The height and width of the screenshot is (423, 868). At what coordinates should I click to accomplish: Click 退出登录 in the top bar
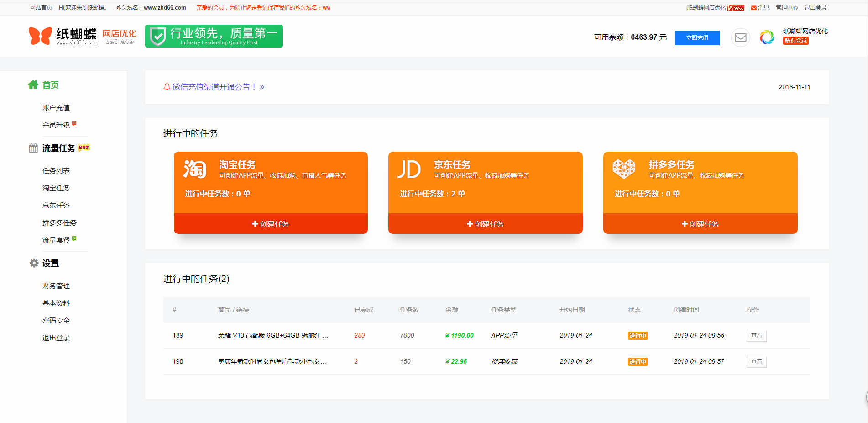tap(816, 8)
